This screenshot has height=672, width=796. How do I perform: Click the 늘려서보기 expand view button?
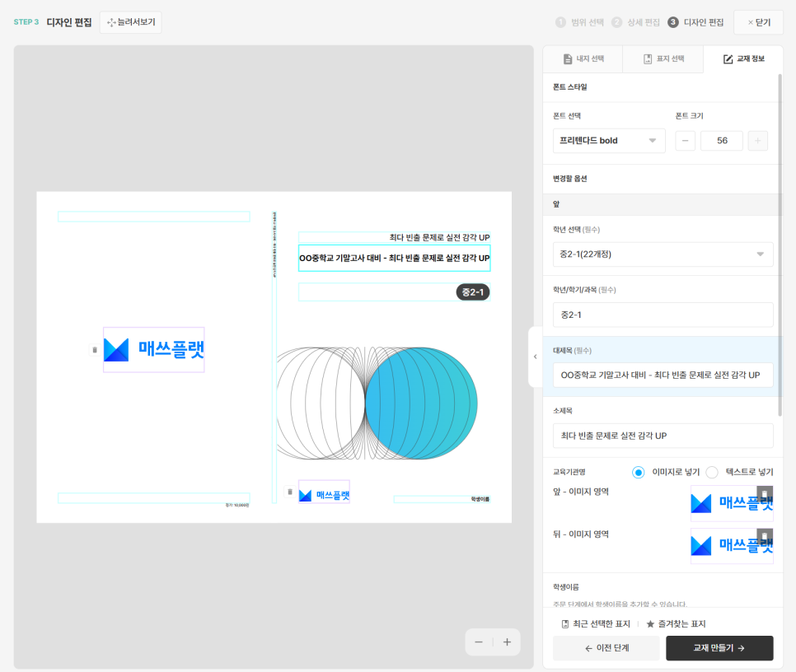(130, 22)
